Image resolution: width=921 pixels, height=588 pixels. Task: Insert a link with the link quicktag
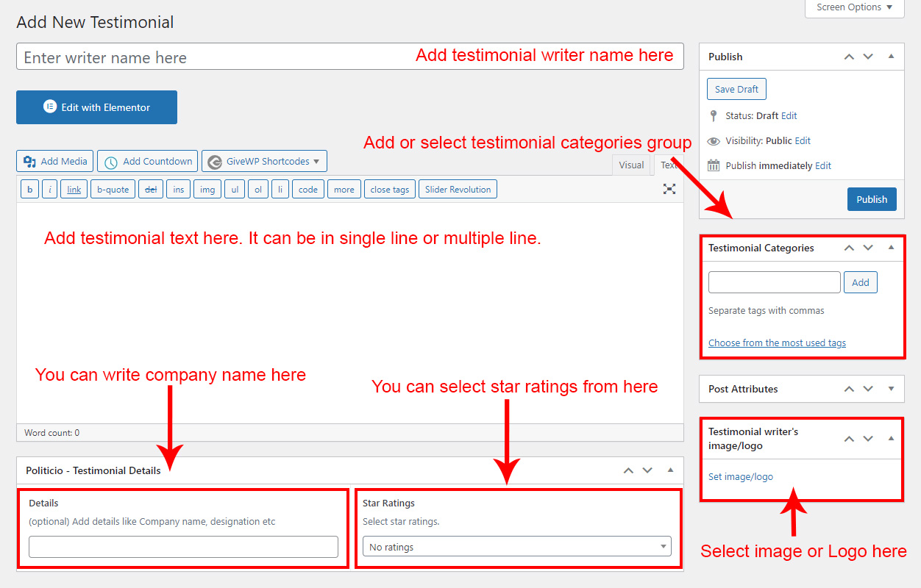(74, 190)
